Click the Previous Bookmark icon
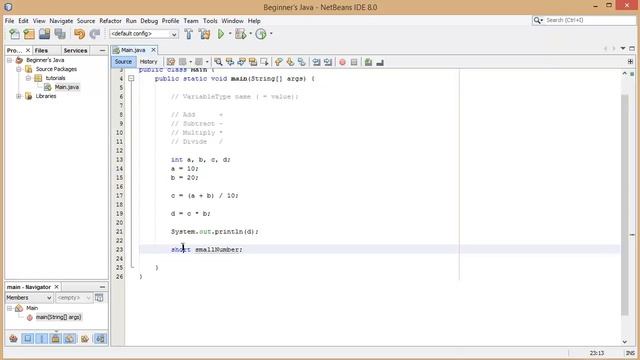Viewport: 640px width, 360px height. 278,62
